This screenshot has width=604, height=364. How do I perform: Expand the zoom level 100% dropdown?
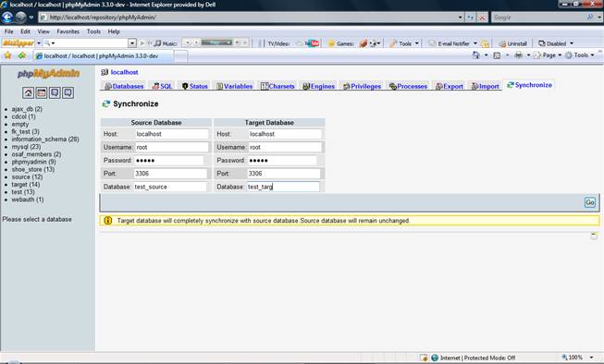point(592,358)
